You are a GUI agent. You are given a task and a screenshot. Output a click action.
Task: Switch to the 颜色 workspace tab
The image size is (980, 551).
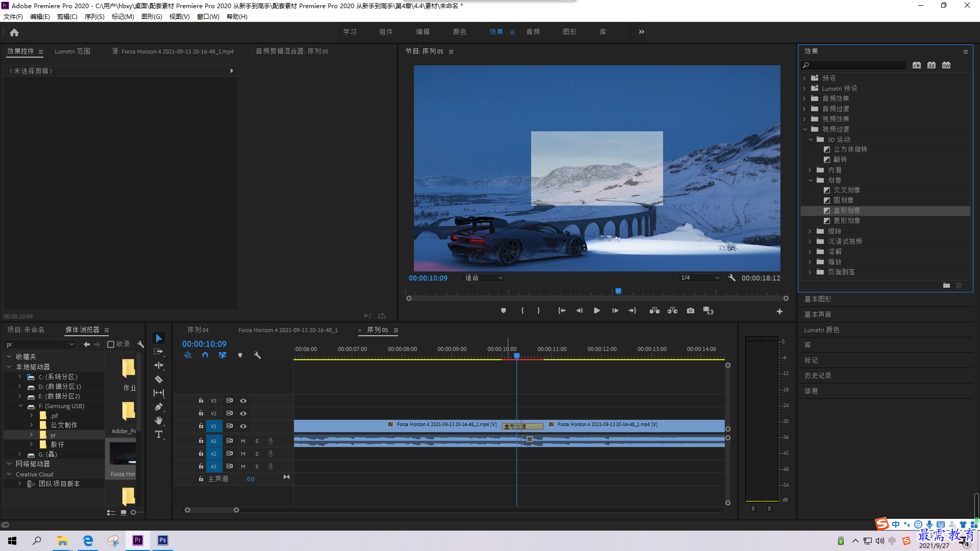459,32
